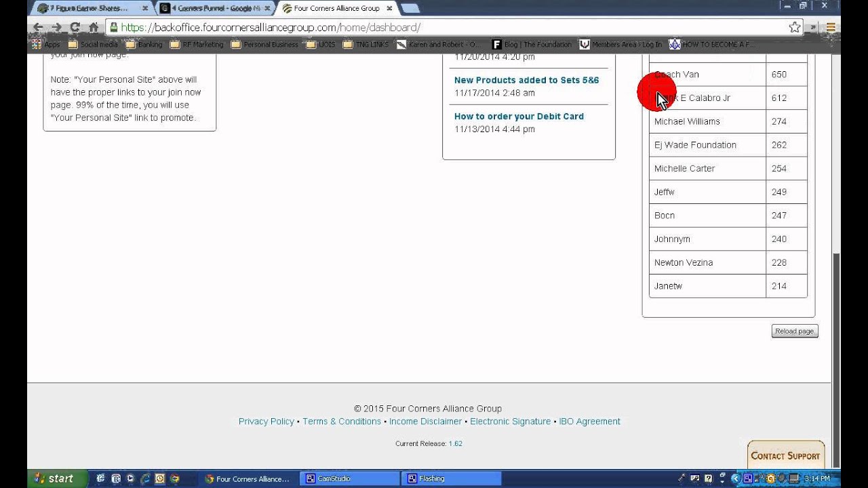This screenshot has height=488, width=868.
Task: Switch to Four Corners Alliance taskbar window
Action: [x=248, y=479]
